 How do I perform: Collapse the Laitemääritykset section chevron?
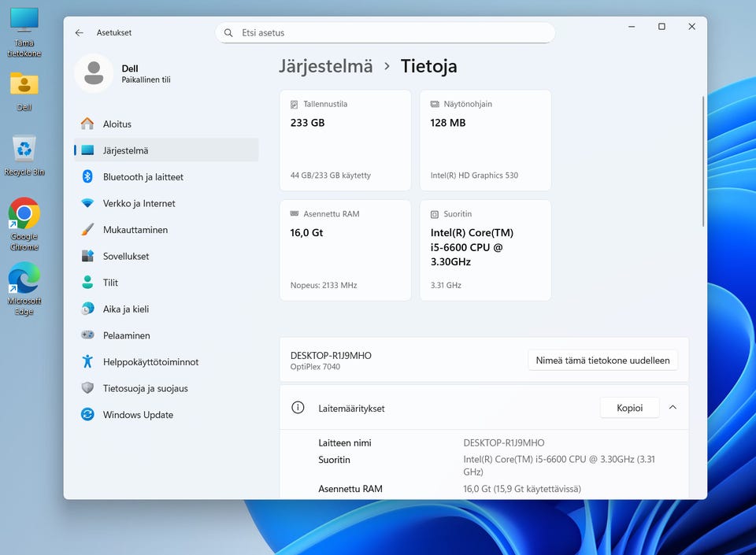point(673,408)
